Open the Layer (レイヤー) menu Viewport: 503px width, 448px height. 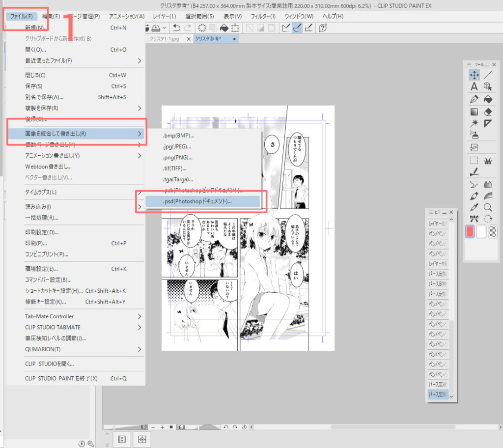[x=164, y=16]
